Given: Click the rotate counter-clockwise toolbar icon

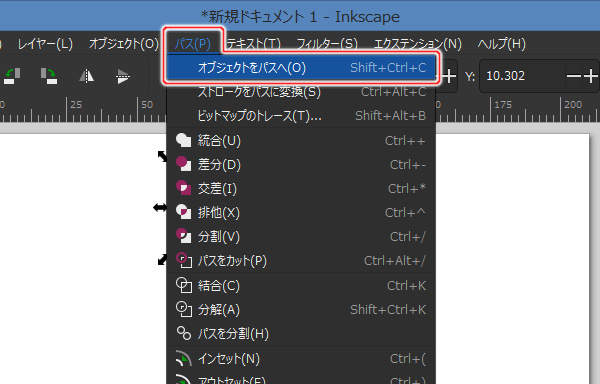Looking at the screenshot, I should tap(12, 76).
